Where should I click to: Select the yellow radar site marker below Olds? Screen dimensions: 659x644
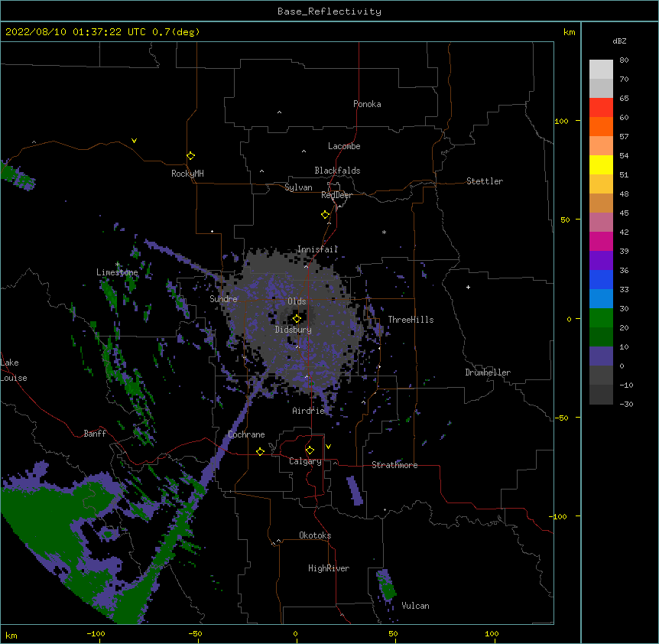(x=297, y=319)
